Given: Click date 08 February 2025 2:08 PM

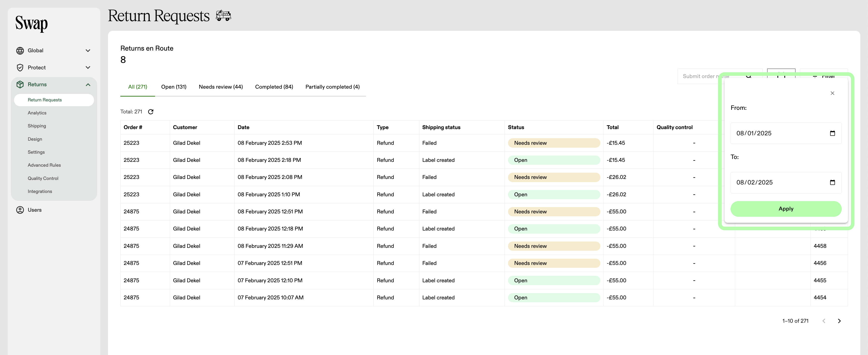Looking at the screenshot, I should (x=270, y=177).
